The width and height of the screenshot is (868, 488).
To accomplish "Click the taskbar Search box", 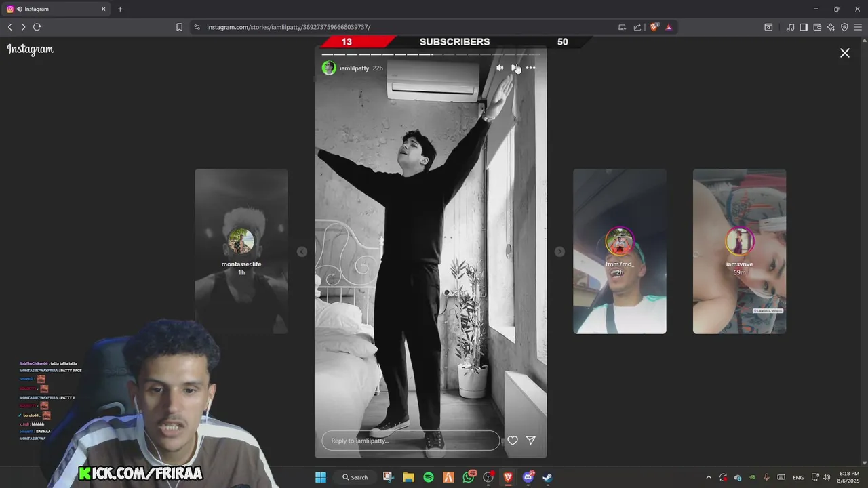I will (355, 477).
